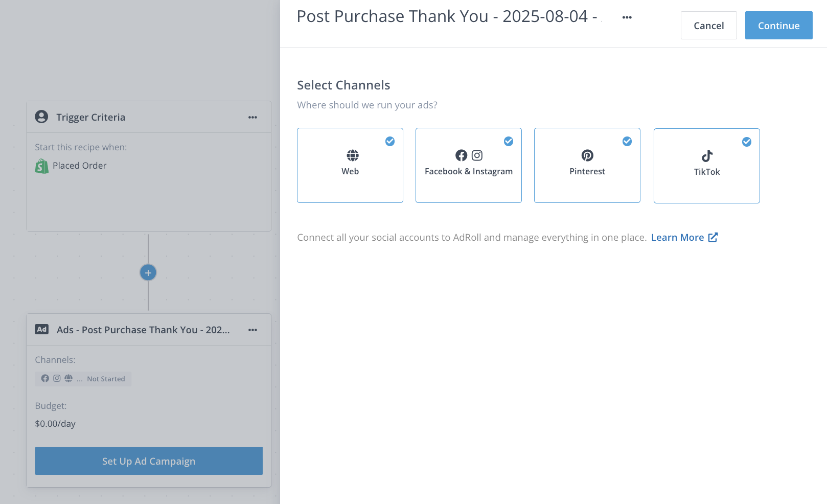This screenshot has height=504, width=827.
Task: Click the external link icon after Learn More
Action: pos(713,237)
